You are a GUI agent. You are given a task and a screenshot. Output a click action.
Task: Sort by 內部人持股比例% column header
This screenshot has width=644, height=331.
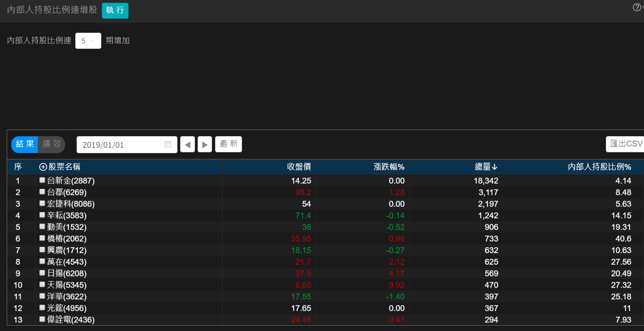[599, 167]
